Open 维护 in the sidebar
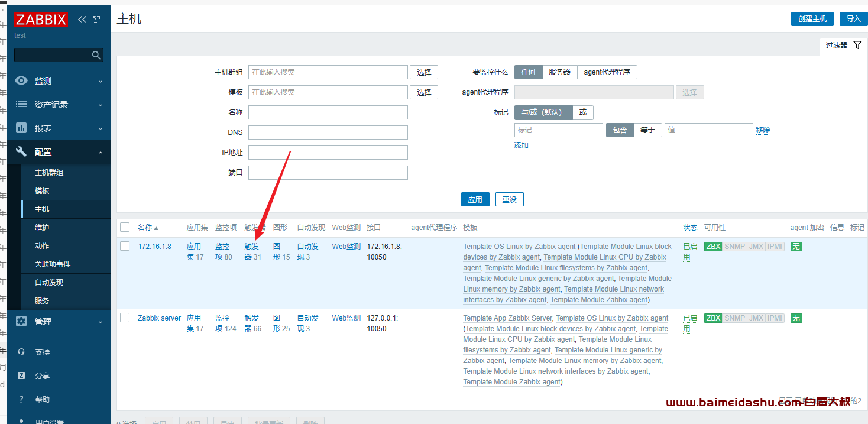 pyautogui.click(x=66, y=228)
